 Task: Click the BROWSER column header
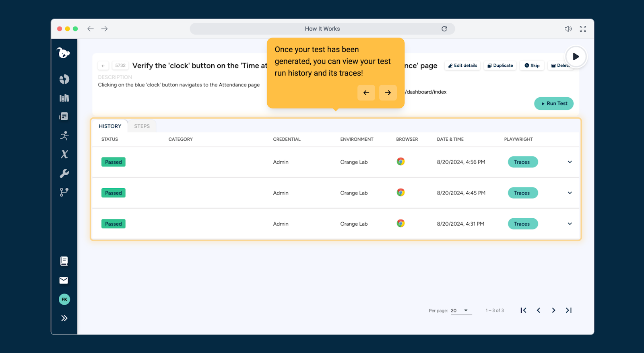pyautogui.click(x=407, y=140)
